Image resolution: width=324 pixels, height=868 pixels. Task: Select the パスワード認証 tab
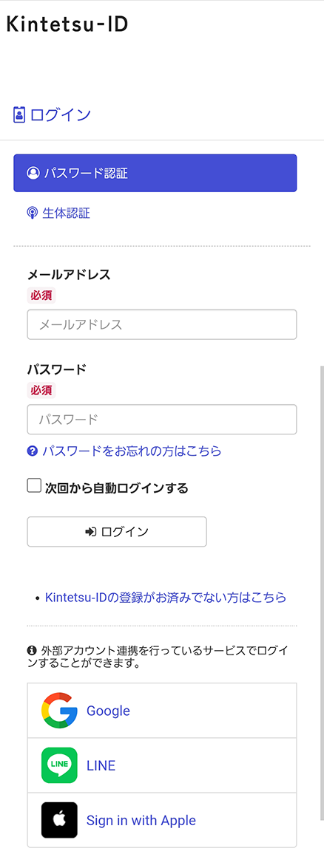click(x=155, y=174)
